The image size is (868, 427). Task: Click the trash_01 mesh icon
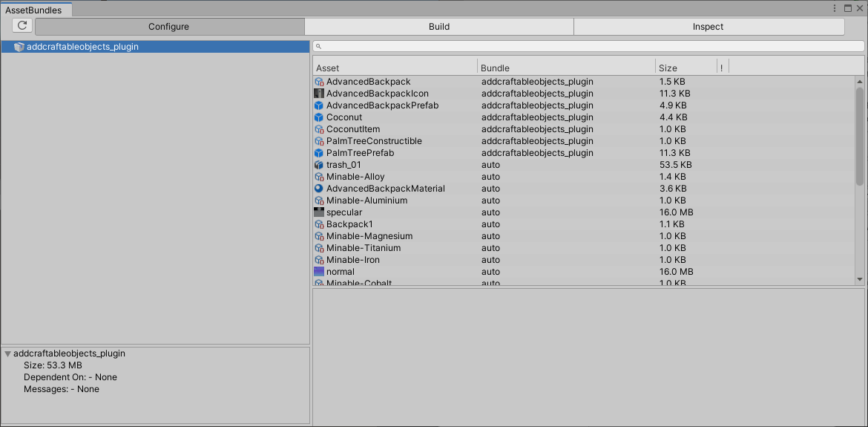click(319, 165)
